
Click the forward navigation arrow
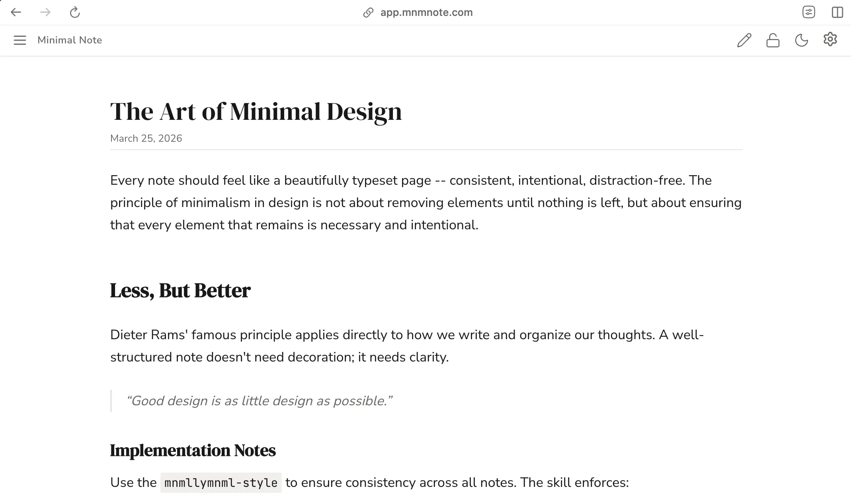click(45, 12)
